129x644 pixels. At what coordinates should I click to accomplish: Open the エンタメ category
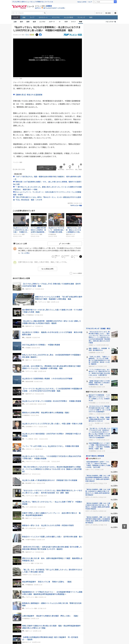pyautogui.click(x=42, y=22)
